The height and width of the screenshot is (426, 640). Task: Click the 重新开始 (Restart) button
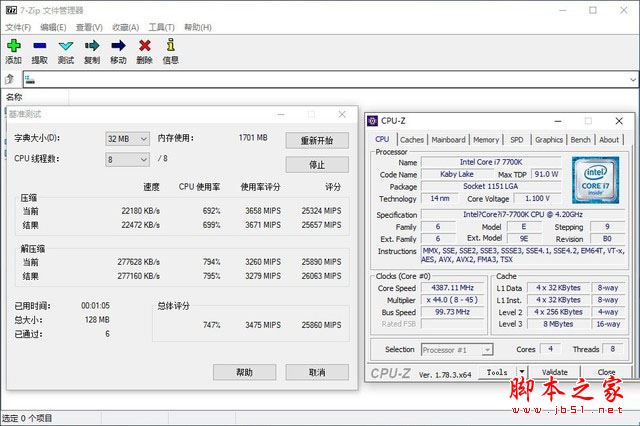pos(317,140)
